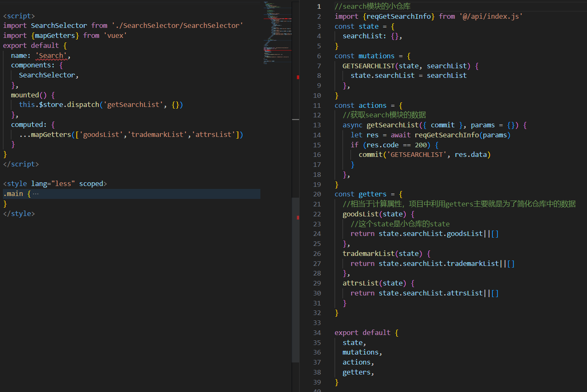Click the vertical scrollbar thumb between the editors
The width and height of the screenshot is (587, 392).
click(295, 280)
